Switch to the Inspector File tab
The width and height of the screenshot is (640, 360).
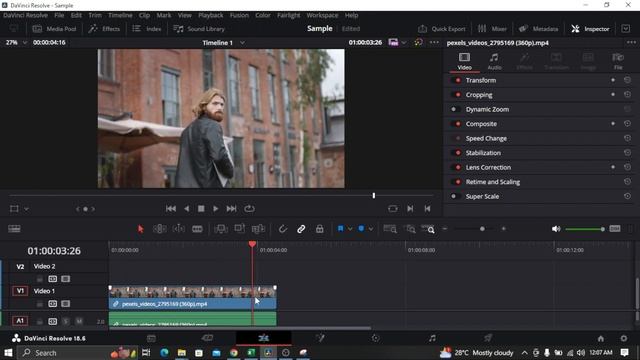click(x=618, y=61)
